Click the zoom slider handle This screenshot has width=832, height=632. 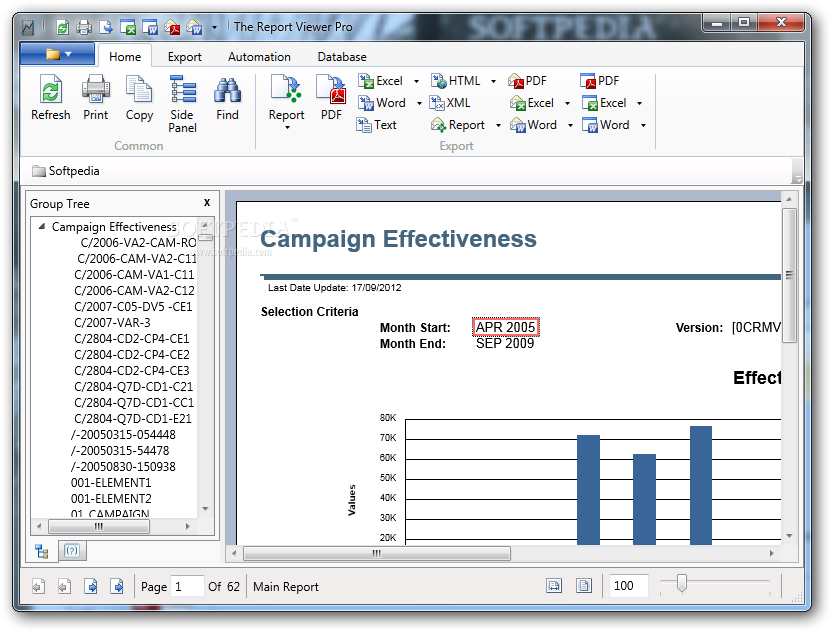tap(682, 583)
